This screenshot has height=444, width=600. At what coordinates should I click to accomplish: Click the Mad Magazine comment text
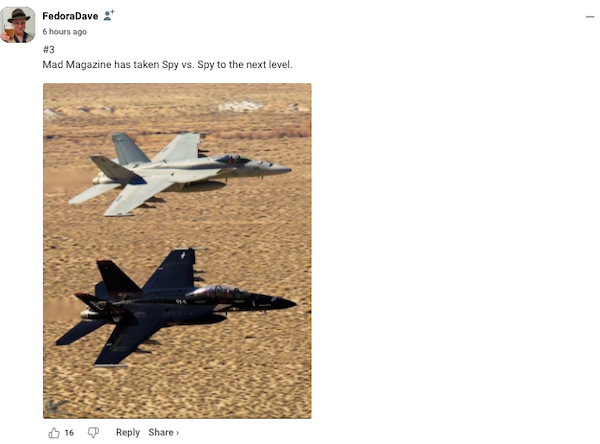click(167, 65)
